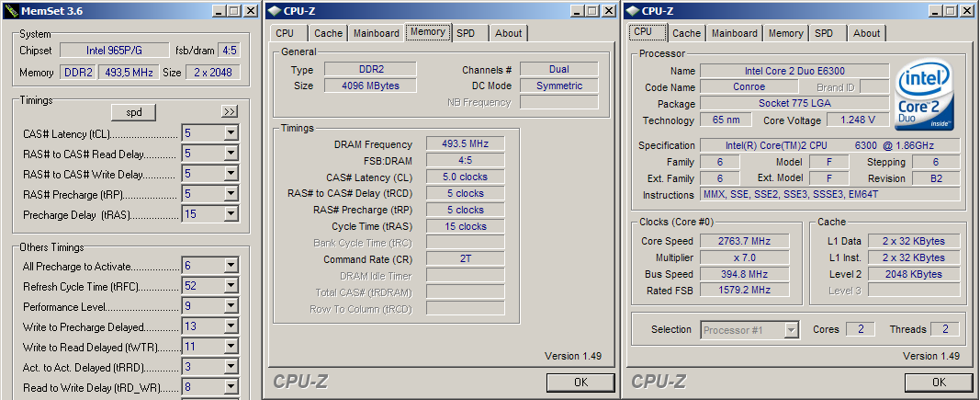980x400 pixels.
Task: Open the Act. to Act. Delayed (tRRD) dropdown
Action: point(231,367)
